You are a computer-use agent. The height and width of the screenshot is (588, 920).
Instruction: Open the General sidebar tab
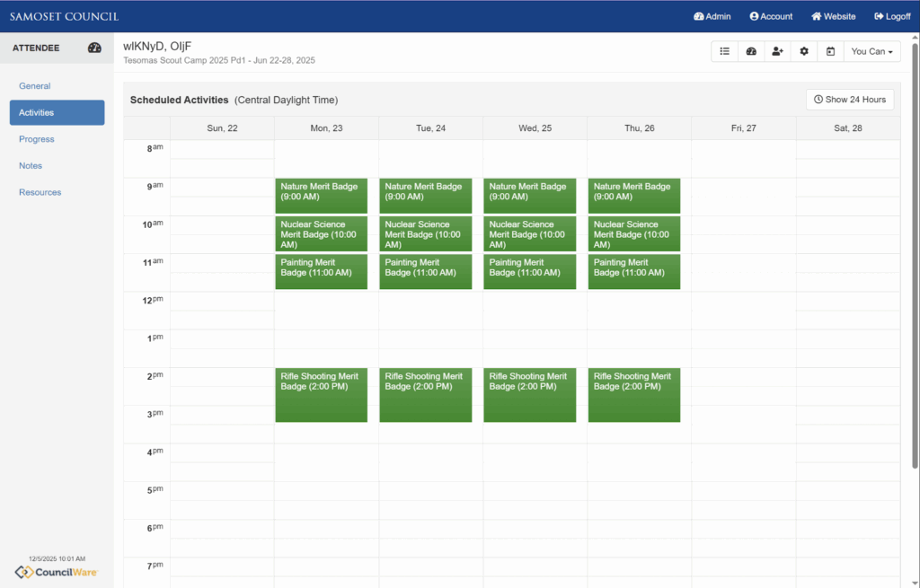coord(35,86)
